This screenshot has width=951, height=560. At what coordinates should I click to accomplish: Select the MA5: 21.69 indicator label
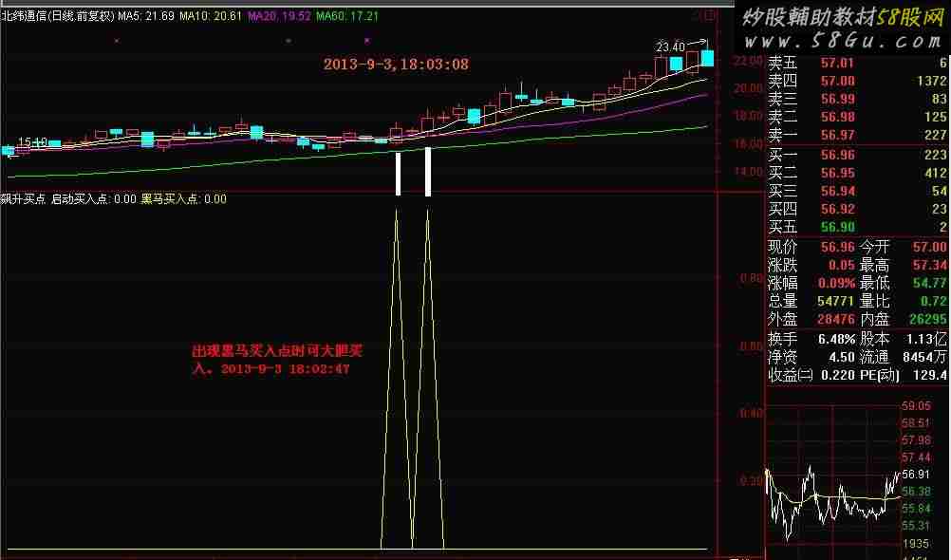146,16
